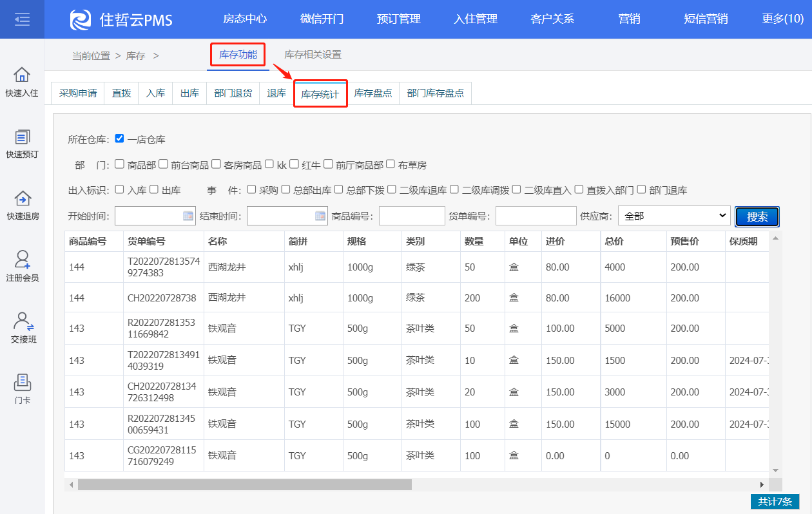Viewport: 812px width, 514px height.
Task: Click the 共计7条 total count button
Action: click(x=775, y=501)
